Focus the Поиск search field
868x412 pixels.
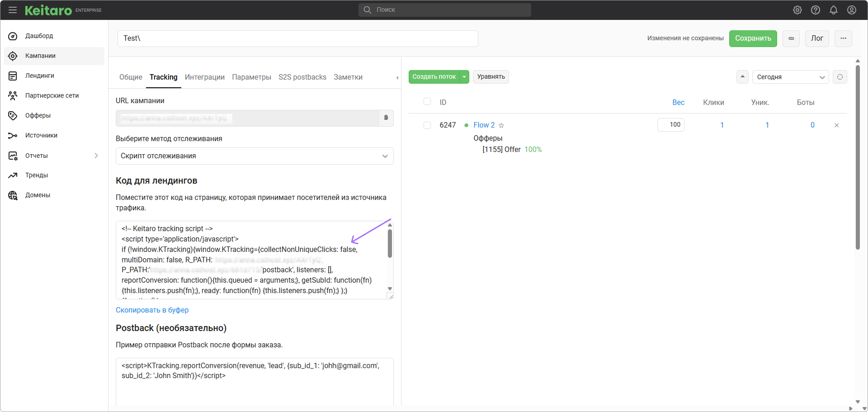445,9
